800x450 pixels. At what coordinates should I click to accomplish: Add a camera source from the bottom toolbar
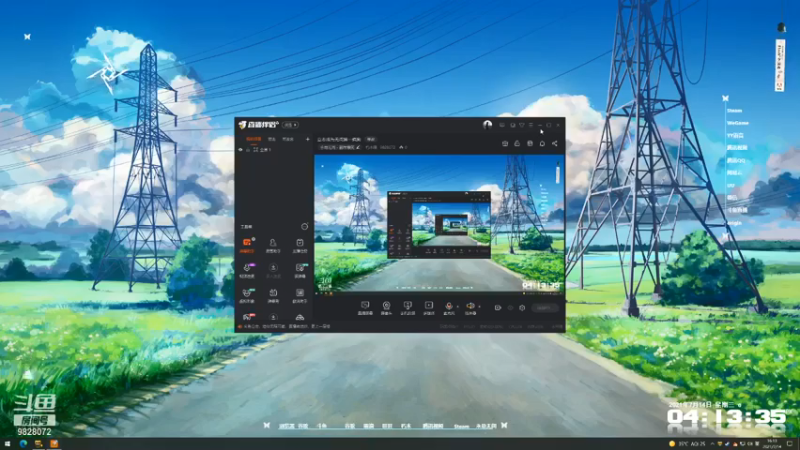pos(386,308)
